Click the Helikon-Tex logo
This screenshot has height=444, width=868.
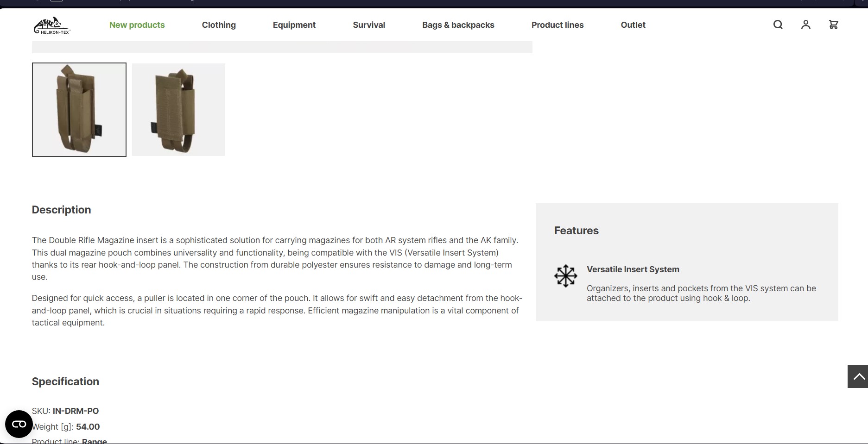click(52, 25)
